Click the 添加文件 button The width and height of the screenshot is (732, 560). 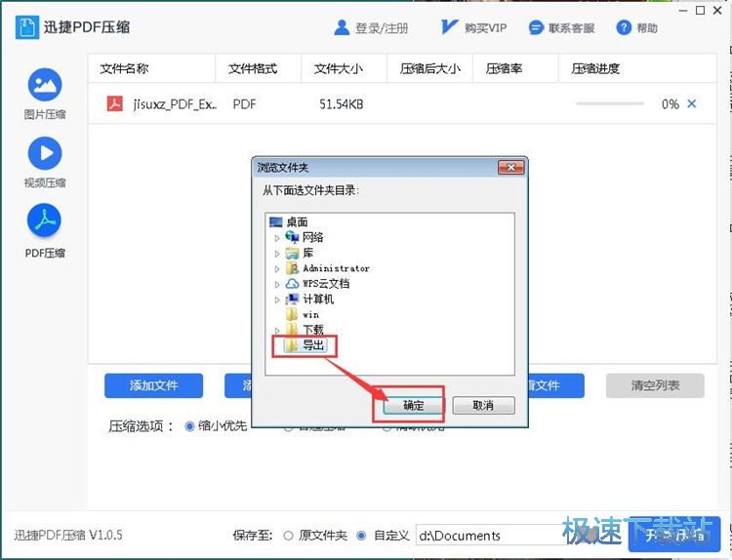click(x=153, y=385)
